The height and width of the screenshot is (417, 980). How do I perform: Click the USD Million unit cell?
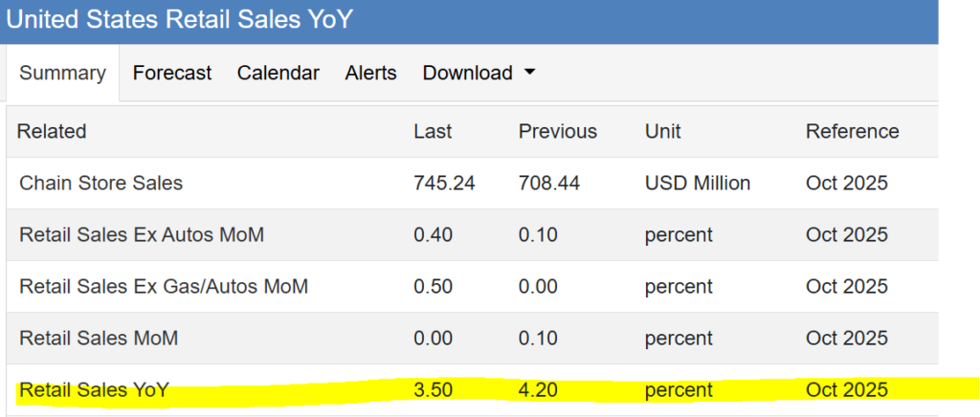pos(698,183)
